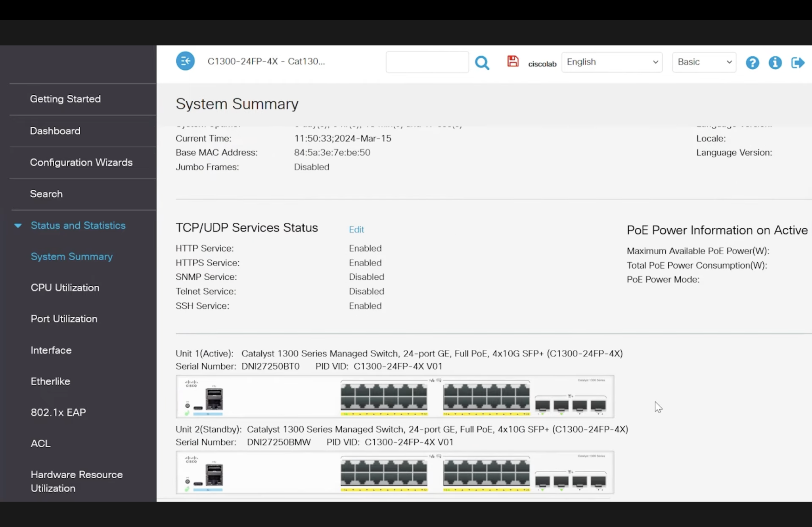Click serial number DNI27250BMW
812x527 pixels.
coord(279,442)
